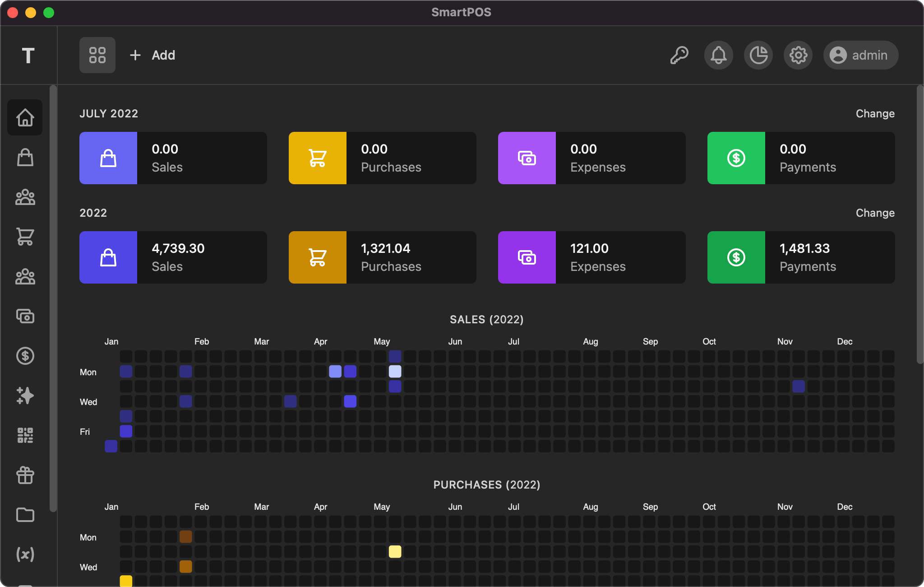Open the Expenses wallet icon in sidebar

tap(25, 317)
